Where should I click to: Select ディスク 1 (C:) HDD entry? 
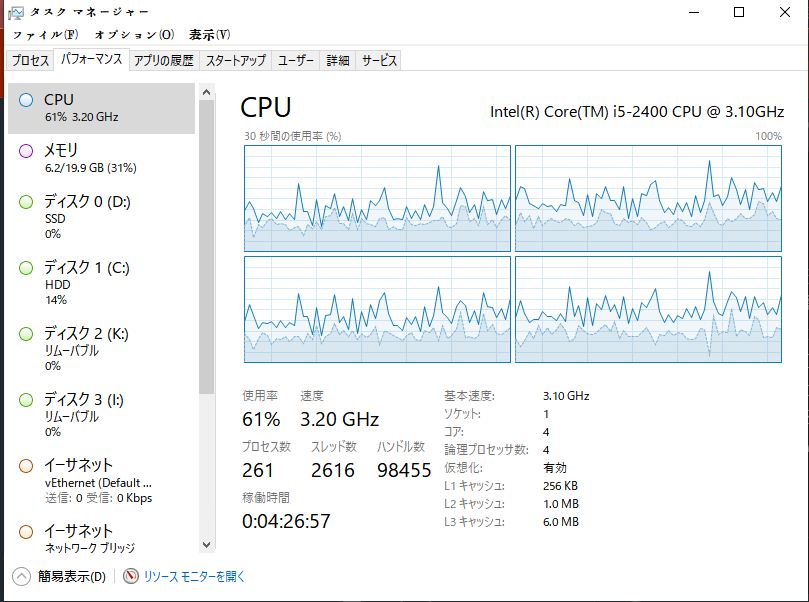102,283
